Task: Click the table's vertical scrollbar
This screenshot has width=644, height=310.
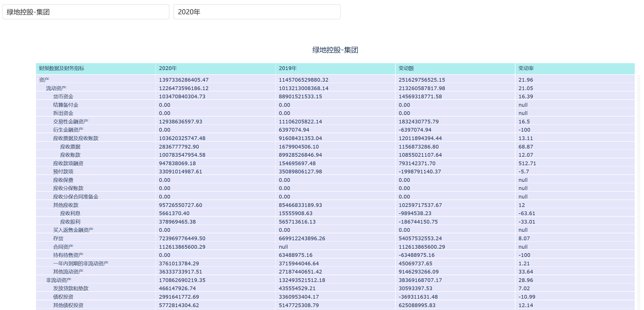Action: click(638, 192)
